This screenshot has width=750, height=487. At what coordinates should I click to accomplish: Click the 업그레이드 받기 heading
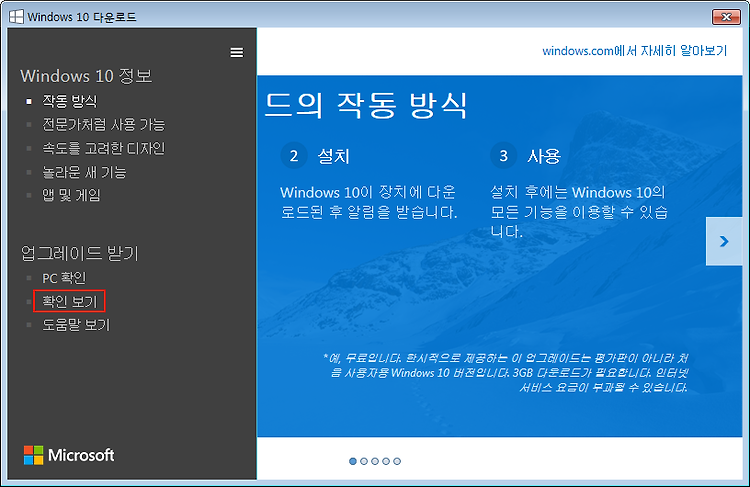click(79, 253)
